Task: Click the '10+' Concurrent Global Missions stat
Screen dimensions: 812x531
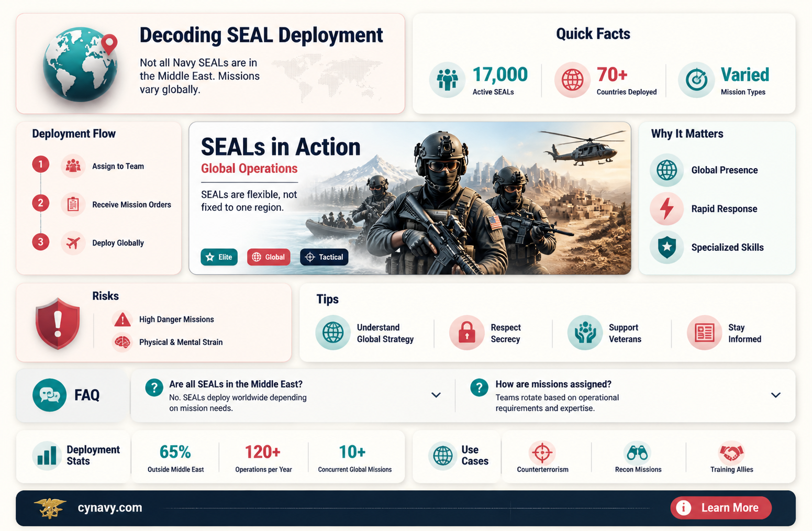Action: [x=352, y=452]
